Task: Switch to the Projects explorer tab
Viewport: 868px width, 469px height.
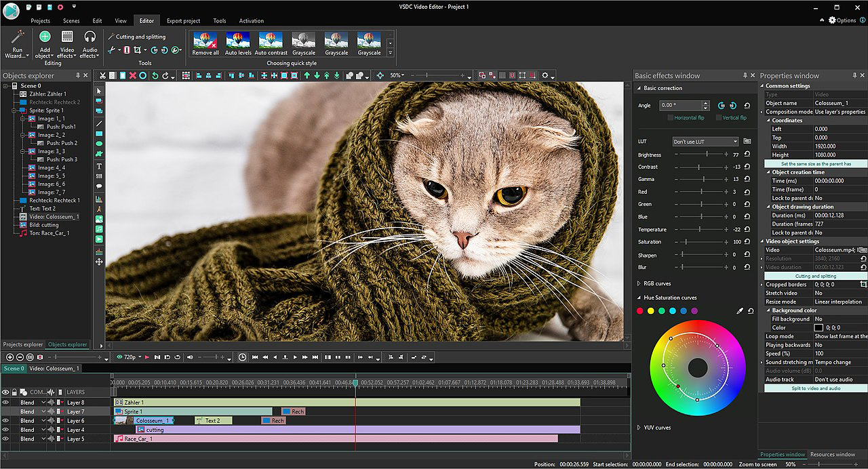Action: pyautogui.click(x=23, y=344)
